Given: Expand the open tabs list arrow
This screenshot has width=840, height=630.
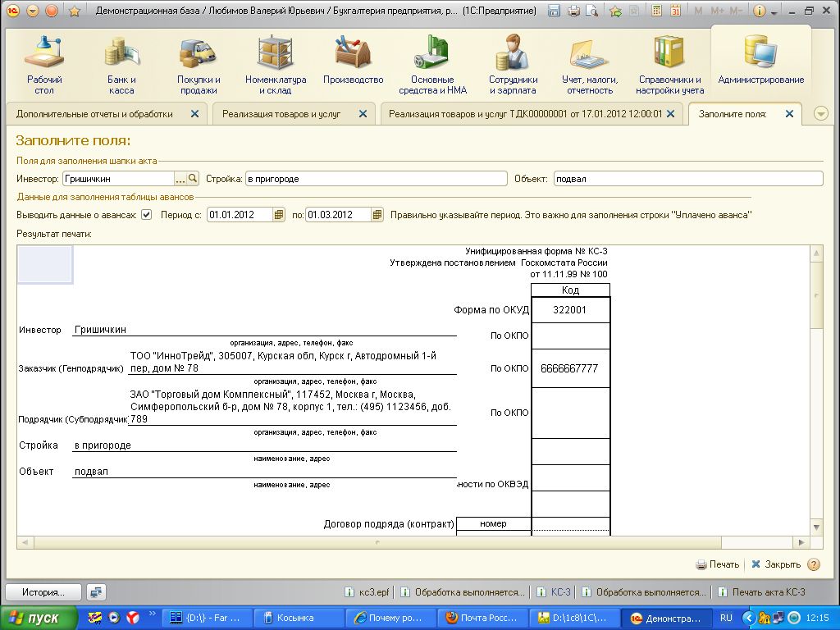Looking at the screenshot, I should (821, 114).
